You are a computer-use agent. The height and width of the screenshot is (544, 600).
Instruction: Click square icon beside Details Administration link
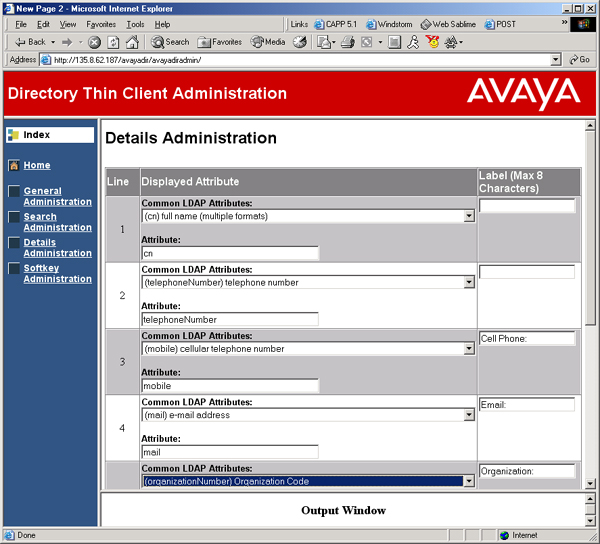[x=14, y=243]
